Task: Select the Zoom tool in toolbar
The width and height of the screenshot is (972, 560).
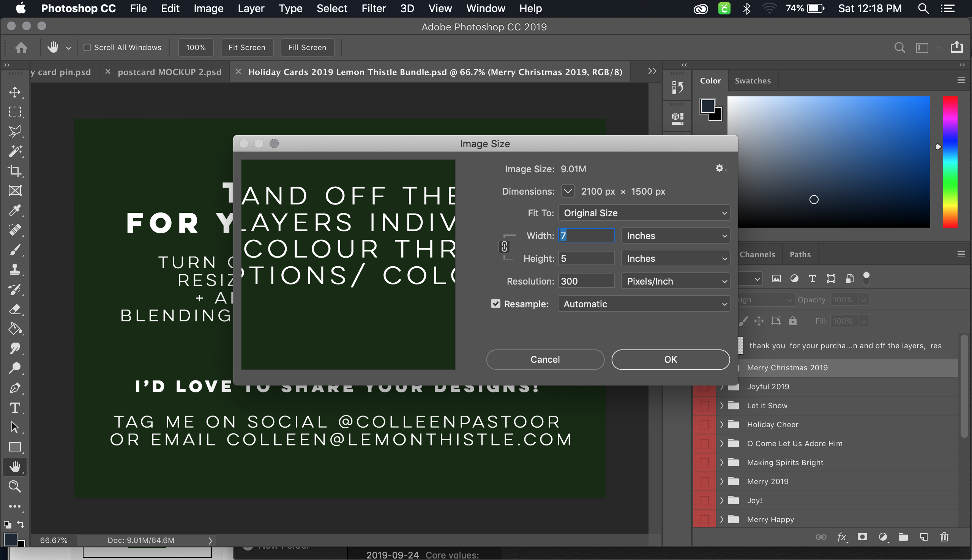Action: (15, 486)
